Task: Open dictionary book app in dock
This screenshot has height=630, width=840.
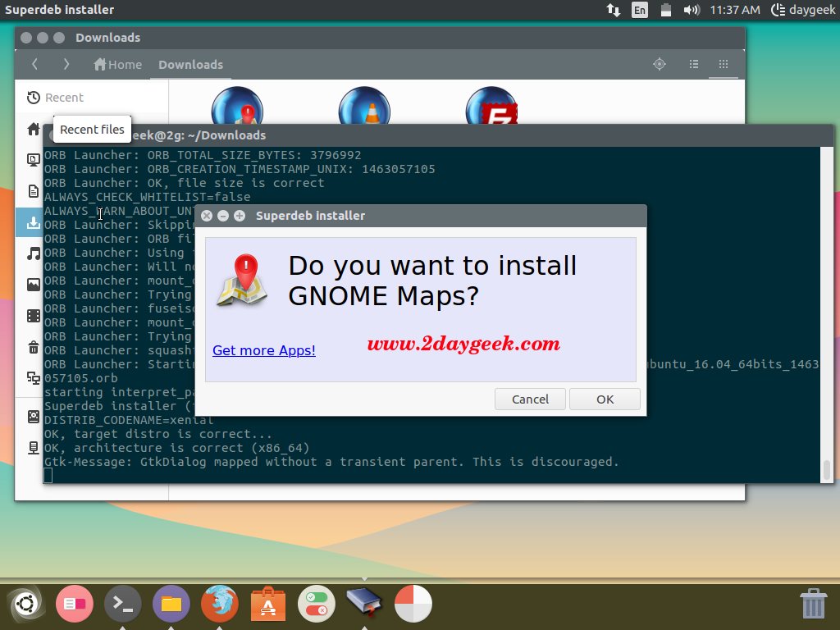Action: (x=364, y=602)
